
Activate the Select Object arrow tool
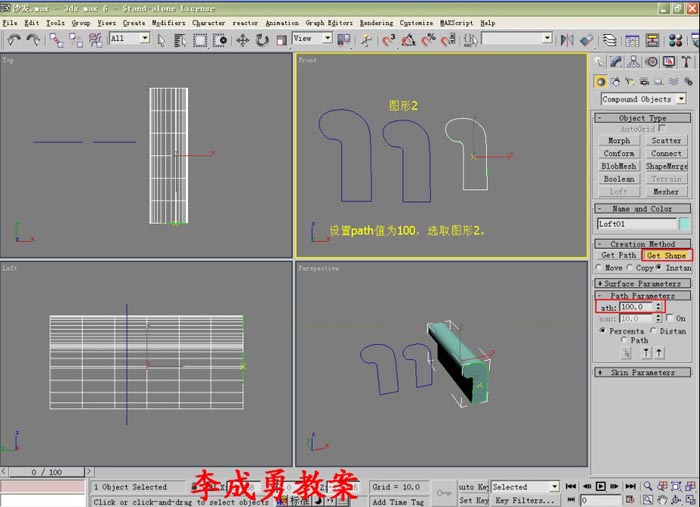161,41
